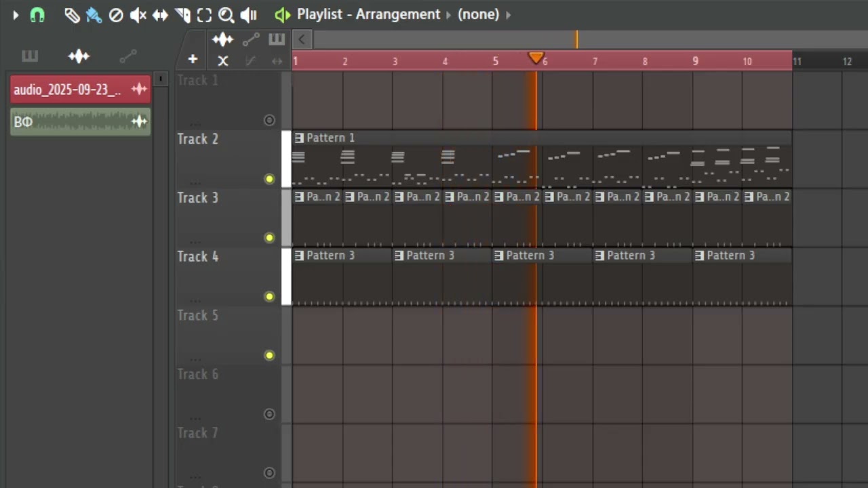This screenshot has height=488, width=868.
Task: Click the plus add track button
Action: [x=193, y=60]
